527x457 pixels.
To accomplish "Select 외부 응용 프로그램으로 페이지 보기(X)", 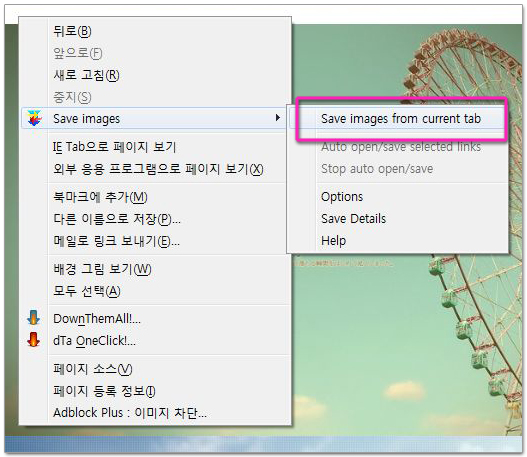I will pos(155,169).
